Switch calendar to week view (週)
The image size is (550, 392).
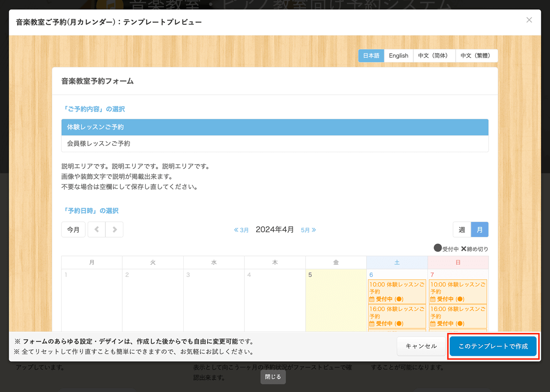coord(462,230)
